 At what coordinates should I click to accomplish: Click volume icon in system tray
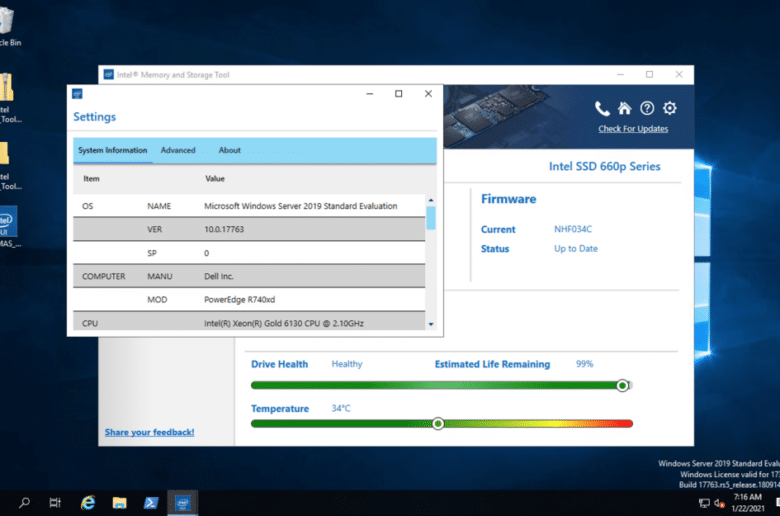[719, 503]
